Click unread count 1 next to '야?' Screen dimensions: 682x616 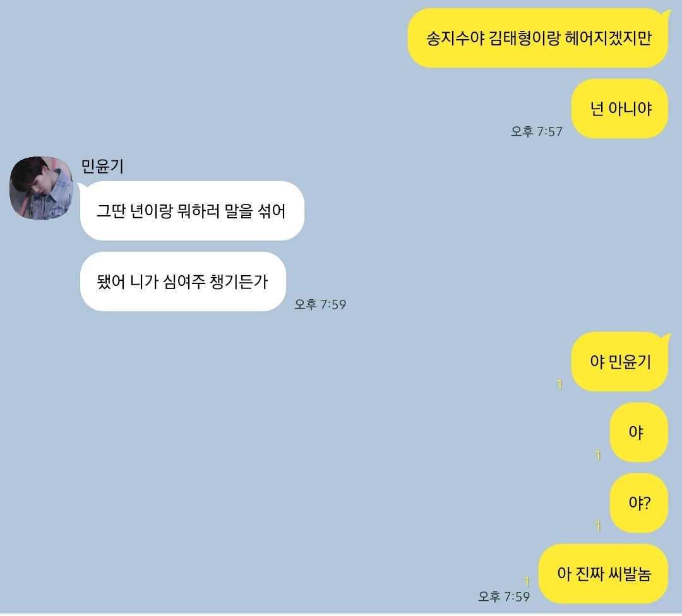pos(598,526)
